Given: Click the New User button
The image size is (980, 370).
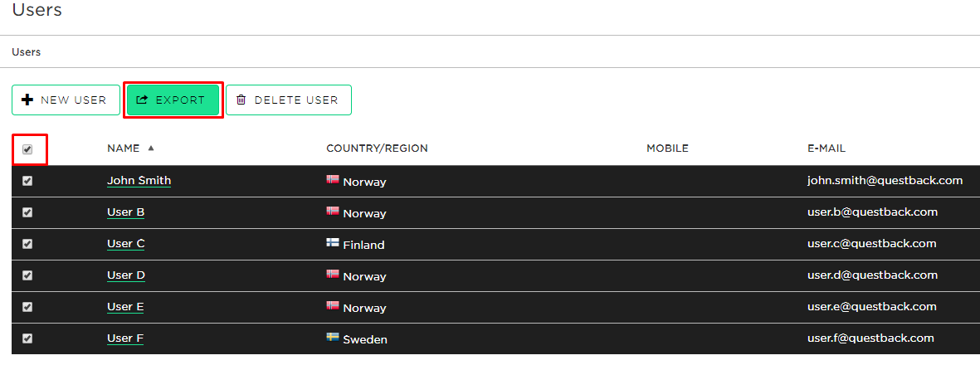Looking at the screenshot, I should click(66, 100).
